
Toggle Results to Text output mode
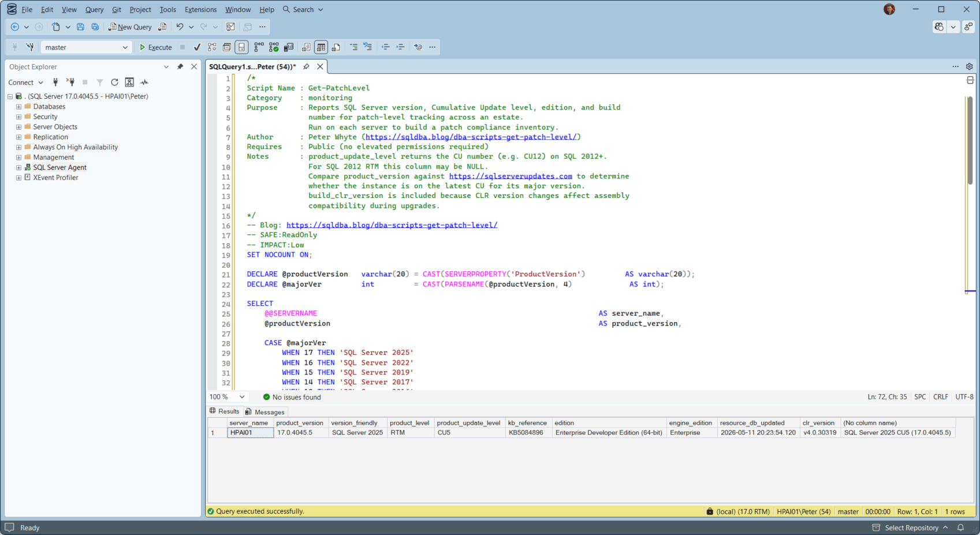[x=306, y=47]
